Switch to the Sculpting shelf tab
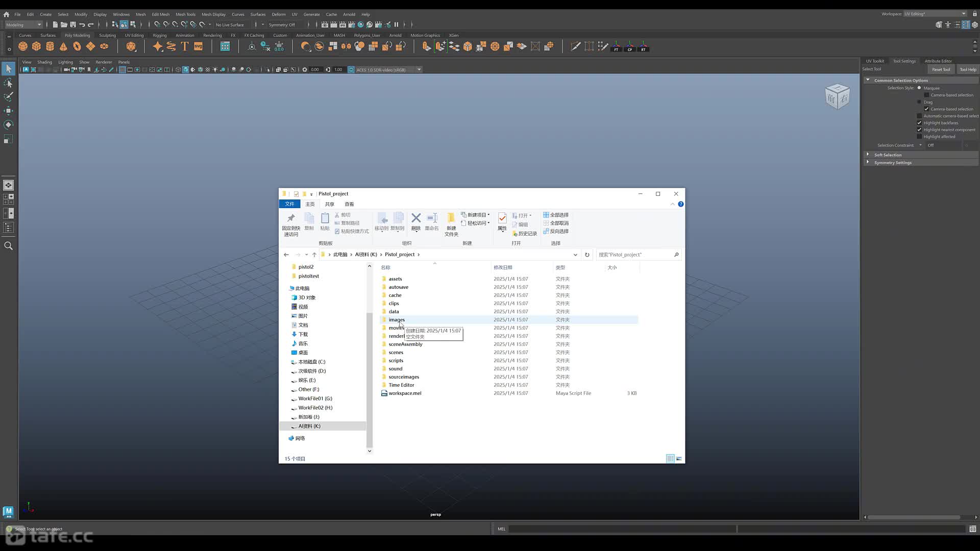This screenshot has height=551, width=980. tap(107, 35)
